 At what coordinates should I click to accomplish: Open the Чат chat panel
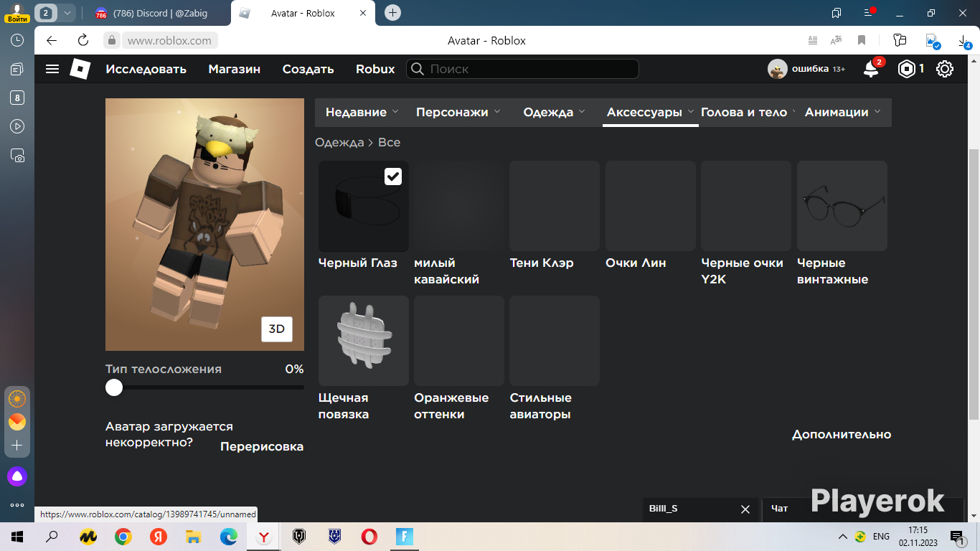[863, 509]
